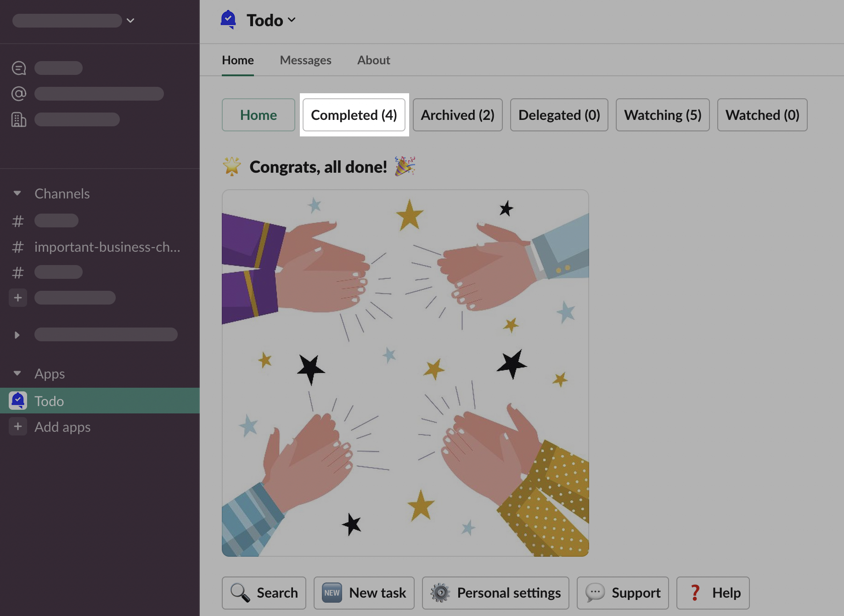Open the About tab
Image resolution: width=844 pixels, height=616 pixels.
point(373,60)
